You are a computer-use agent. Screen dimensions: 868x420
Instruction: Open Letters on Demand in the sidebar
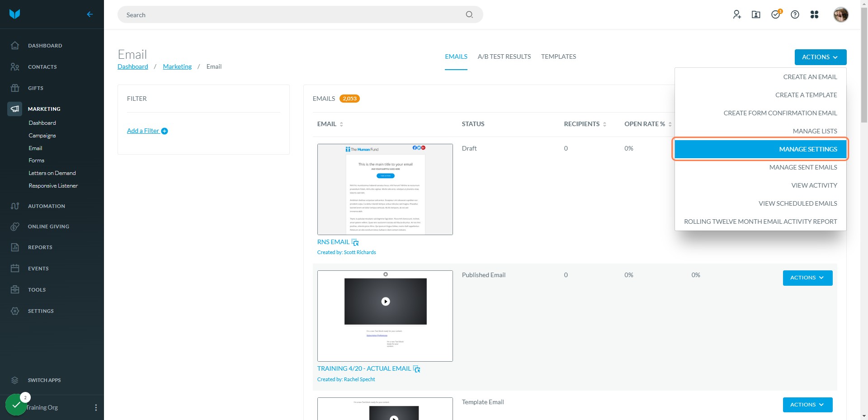click(52, 173)
